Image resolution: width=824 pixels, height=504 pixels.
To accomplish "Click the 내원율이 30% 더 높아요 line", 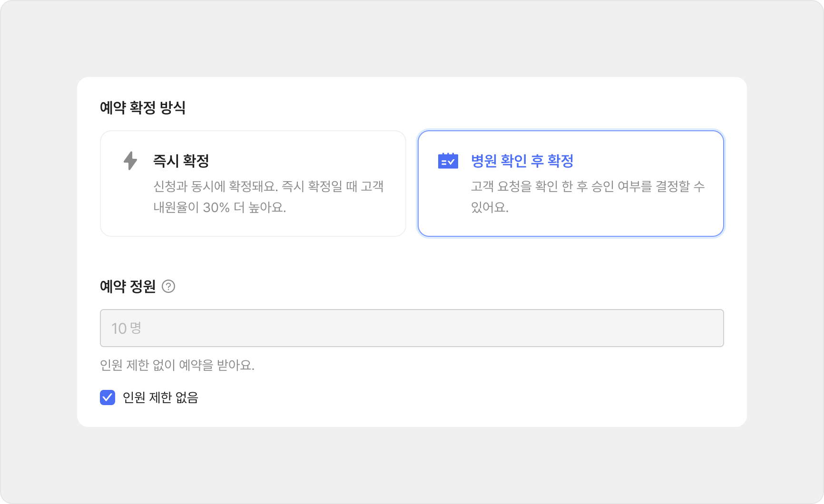I will (219, 208).
